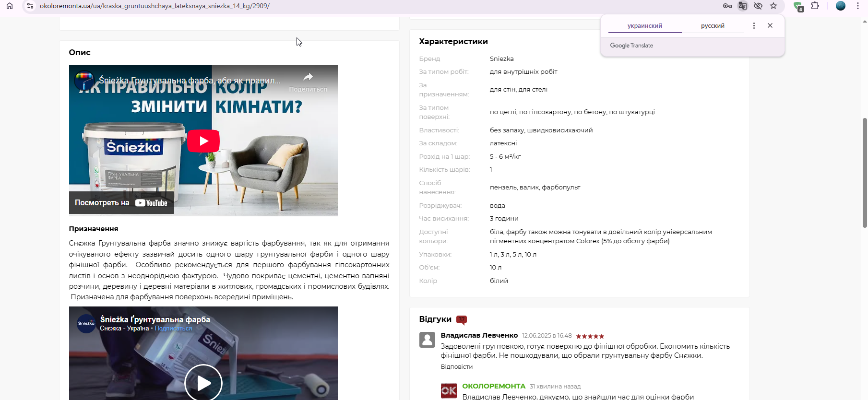
Task: Click the Призначення subheading
Action: pos(94,229)
